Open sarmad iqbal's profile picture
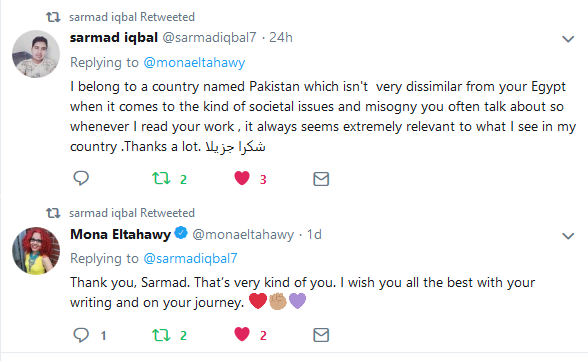Viewport: 588px width, 361px height. (x=36, y=54)
